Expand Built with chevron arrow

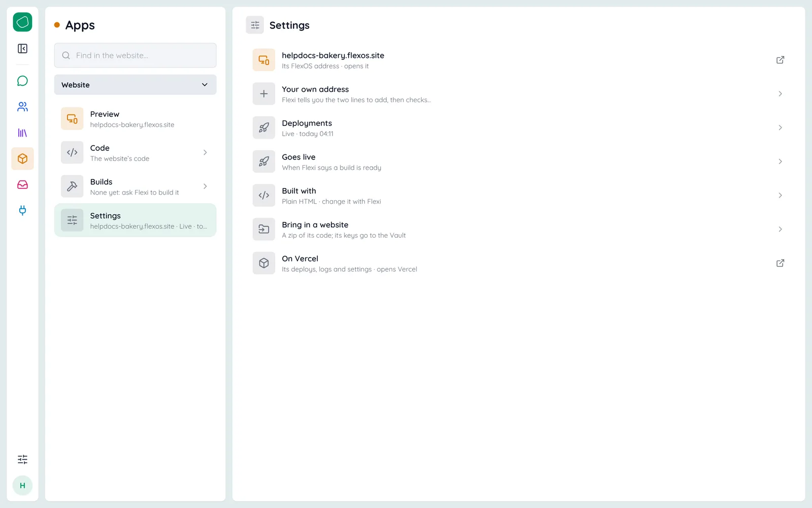click(780, 196)
